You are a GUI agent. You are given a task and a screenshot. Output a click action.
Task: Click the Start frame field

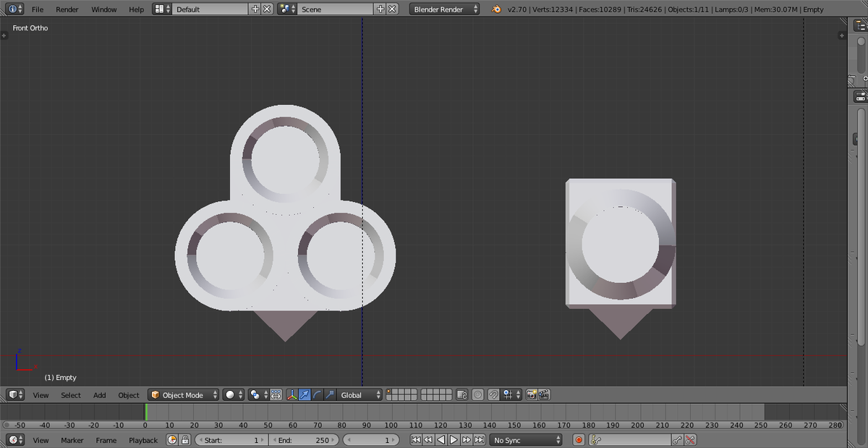coord(231,440)
